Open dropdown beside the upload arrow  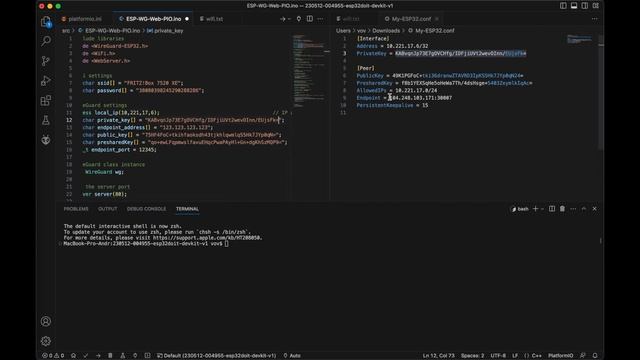pos(289,19)
